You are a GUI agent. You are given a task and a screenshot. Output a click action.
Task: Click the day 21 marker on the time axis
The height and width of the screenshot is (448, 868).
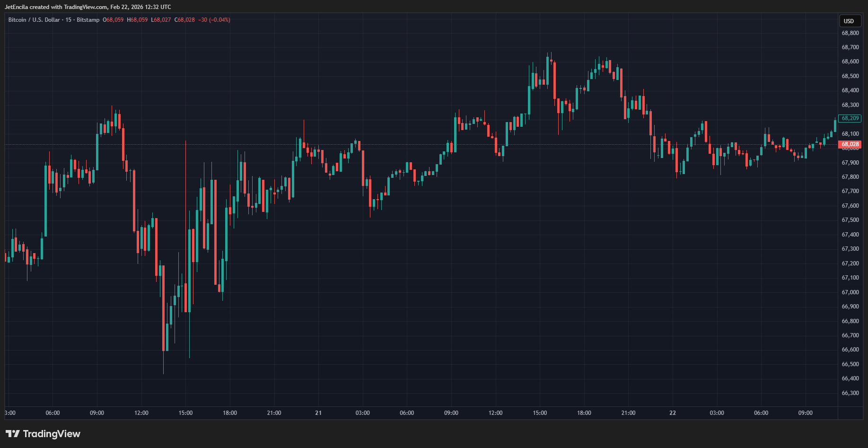coord(318,413)
